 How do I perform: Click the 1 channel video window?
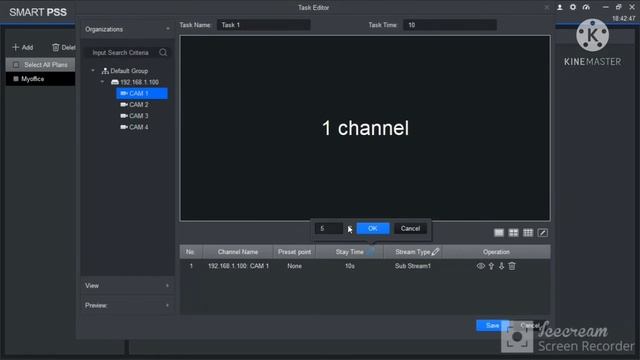365,128
